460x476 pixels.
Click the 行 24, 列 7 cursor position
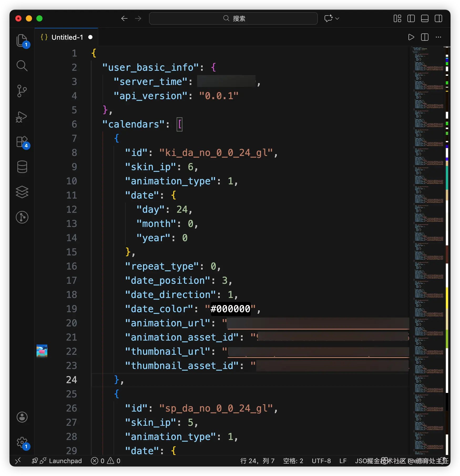(x=257, y=461)
